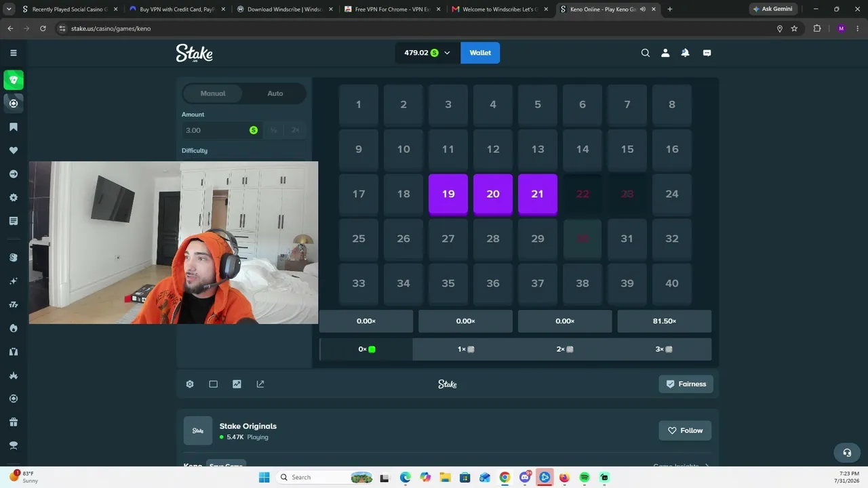Open Discord from the taskbar
Screen dimensions: 868x488
[525, 477]
